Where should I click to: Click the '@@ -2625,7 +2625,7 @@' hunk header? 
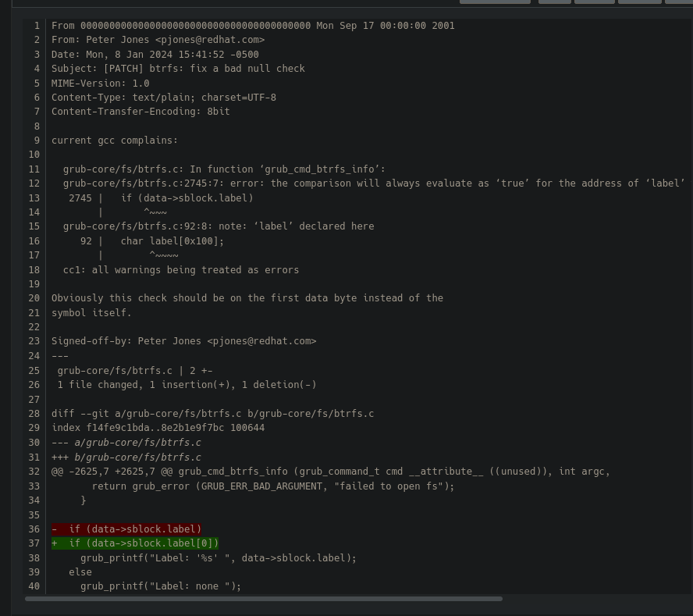(331, 472)
